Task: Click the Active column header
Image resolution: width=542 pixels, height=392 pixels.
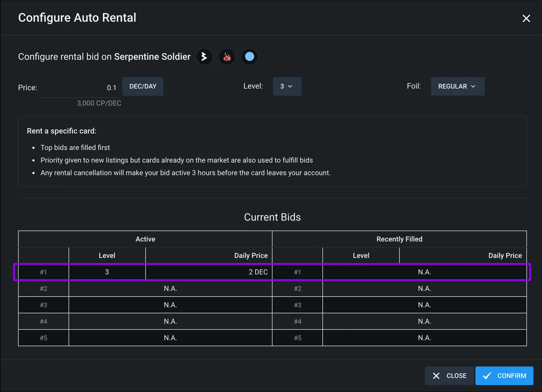Action: [145, 239]
